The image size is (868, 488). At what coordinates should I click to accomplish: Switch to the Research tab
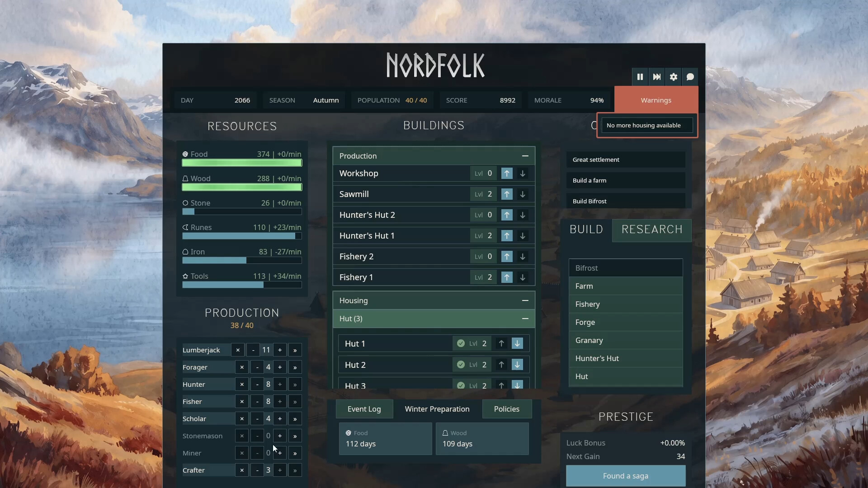point(652,230)
